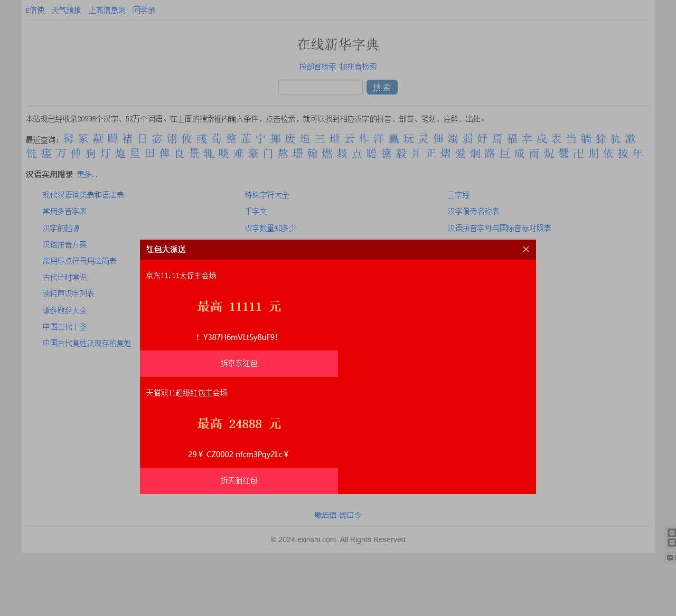
Task: Open 汉语拼音方案 in the sidebar
Action: tap(64, 244)
